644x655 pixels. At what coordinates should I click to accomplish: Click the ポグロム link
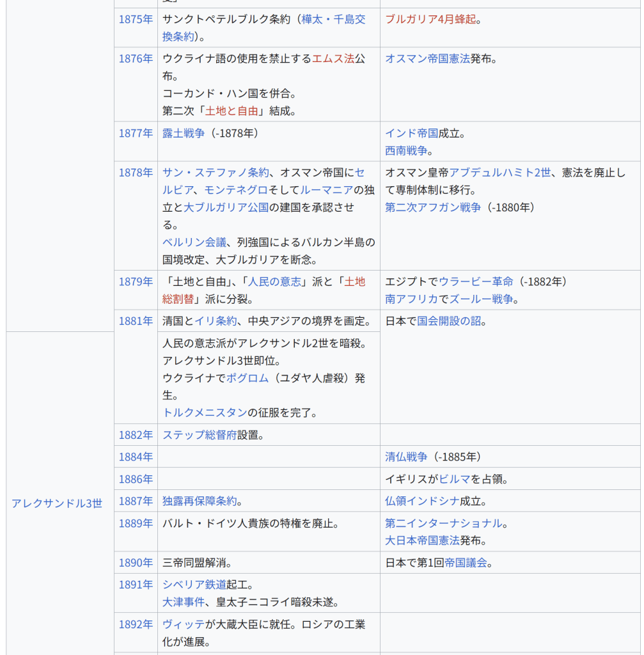point(247,378)
